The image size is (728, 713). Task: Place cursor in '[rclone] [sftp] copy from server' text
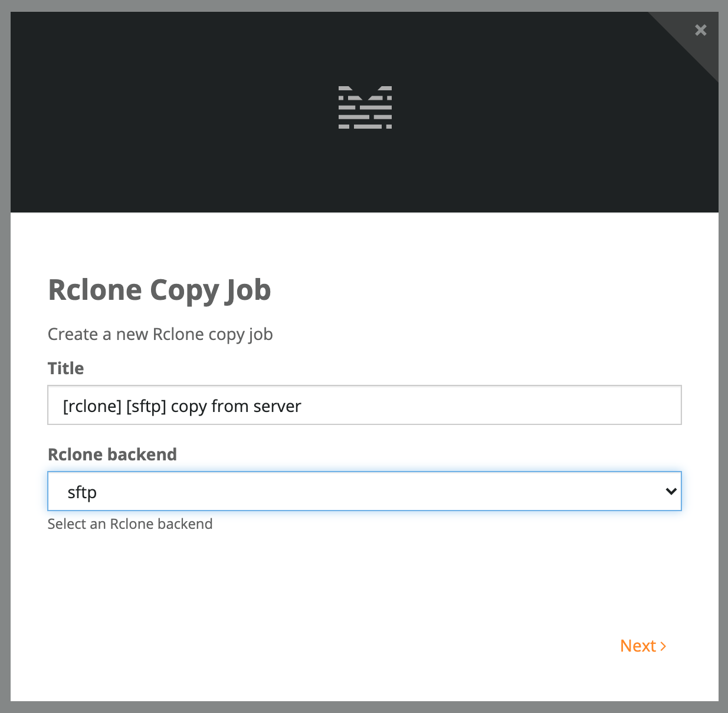(182, 406)
